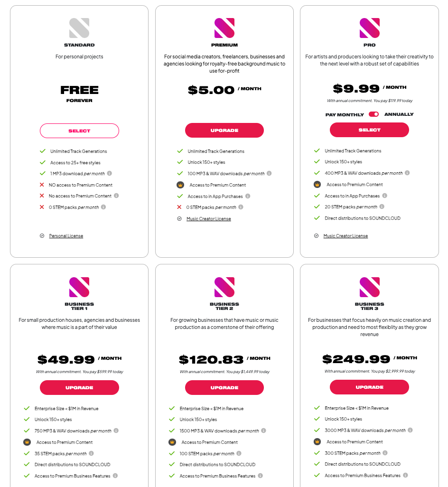
Task: Click the Soundful logo on the Pro card
Action: [369, 28]
